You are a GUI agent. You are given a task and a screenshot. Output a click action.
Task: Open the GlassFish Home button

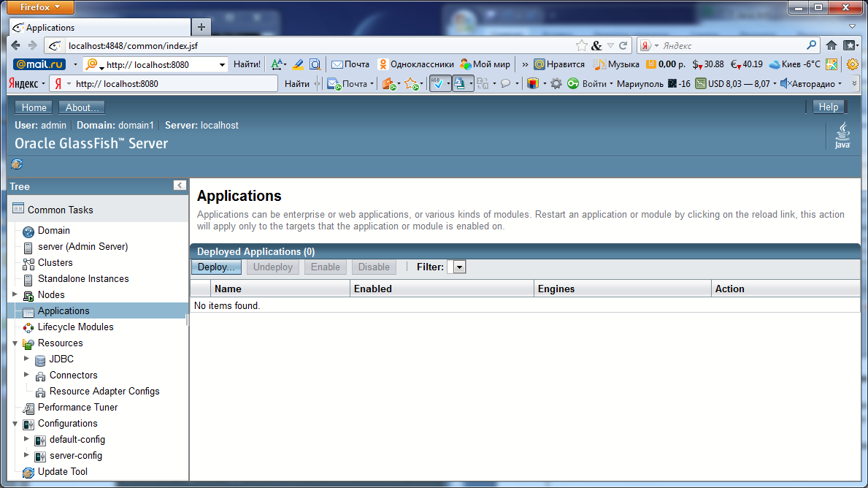(34, 107)
